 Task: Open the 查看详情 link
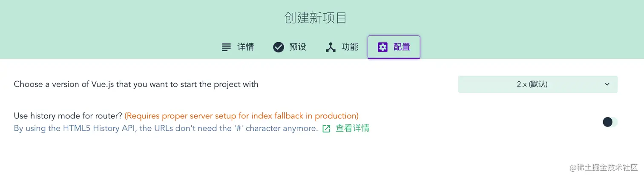click(x=352, y=128)
